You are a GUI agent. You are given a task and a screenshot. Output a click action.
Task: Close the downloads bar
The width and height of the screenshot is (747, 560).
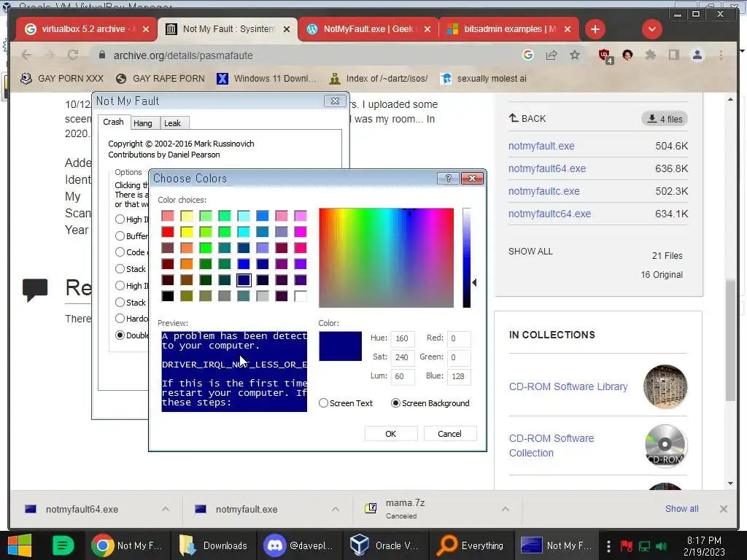723,508
